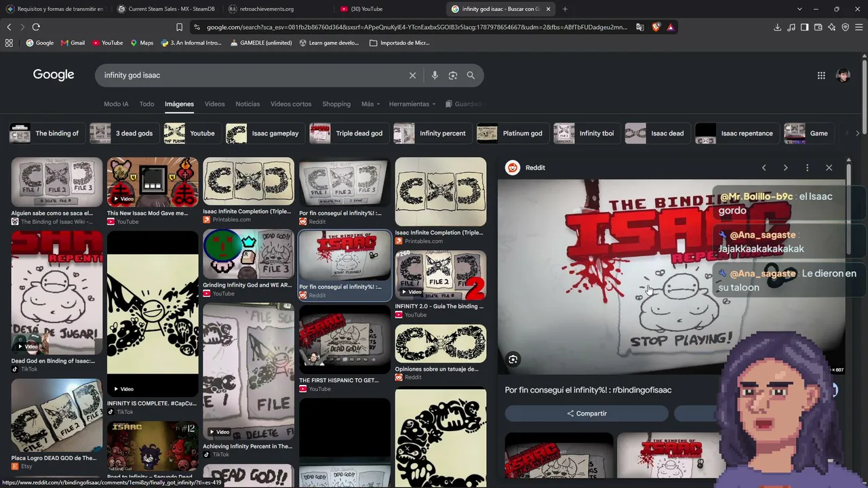This screenshot has width=868, height=488.
Task: Open the Leo AI sparkle icon
Action: click(x=831, y=27)
